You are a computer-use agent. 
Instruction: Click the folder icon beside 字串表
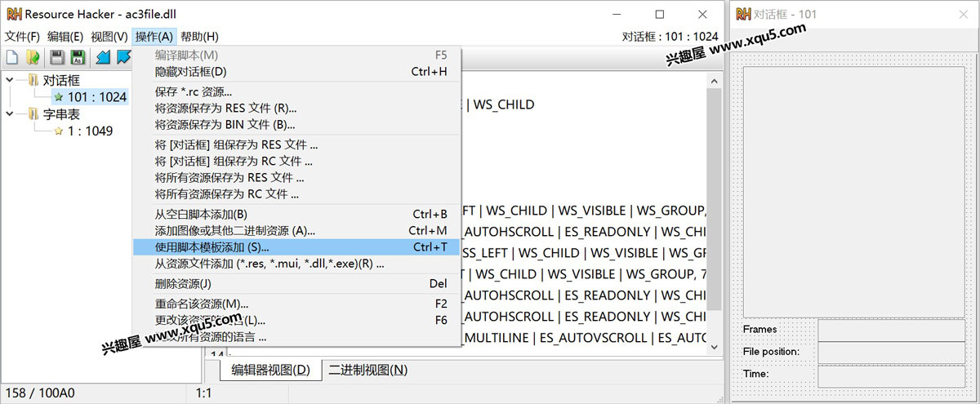33,113
